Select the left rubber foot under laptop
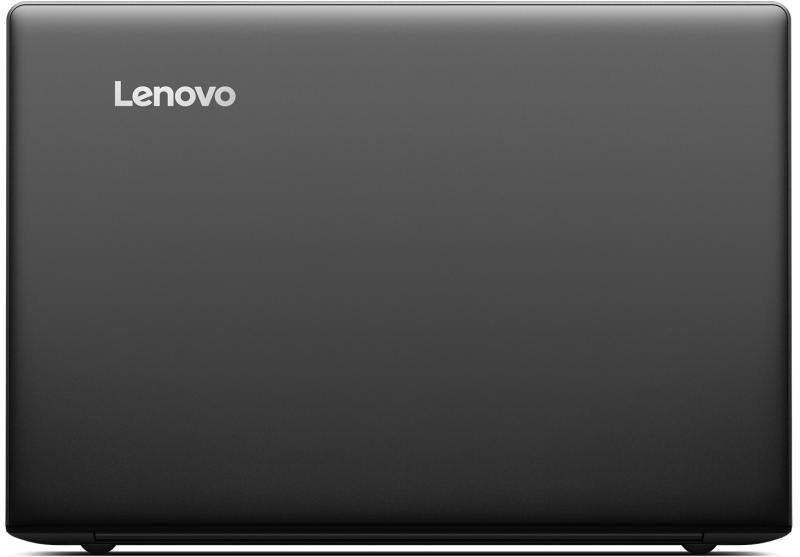800x557 pixels. tap(98, 548)
